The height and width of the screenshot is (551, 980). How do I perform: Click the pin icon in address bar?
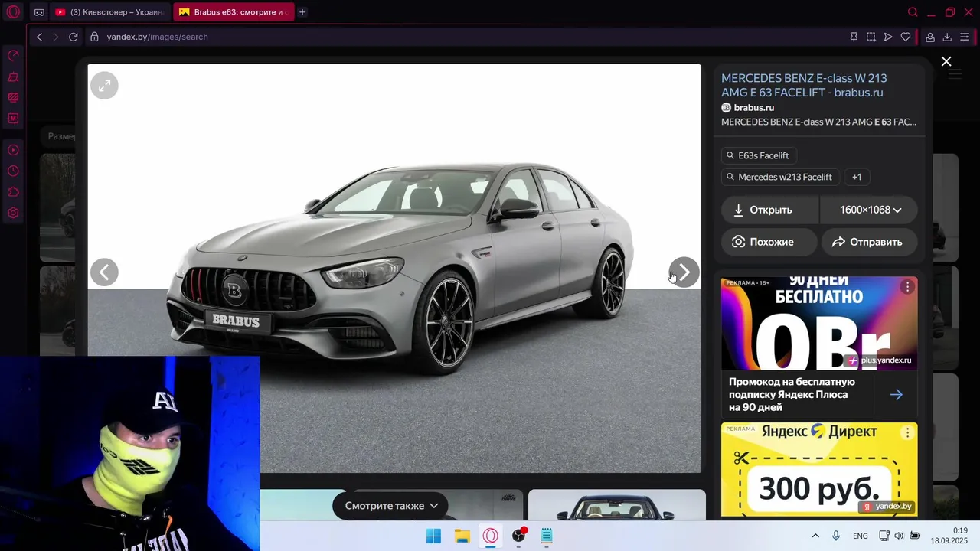tap(854, 37)
